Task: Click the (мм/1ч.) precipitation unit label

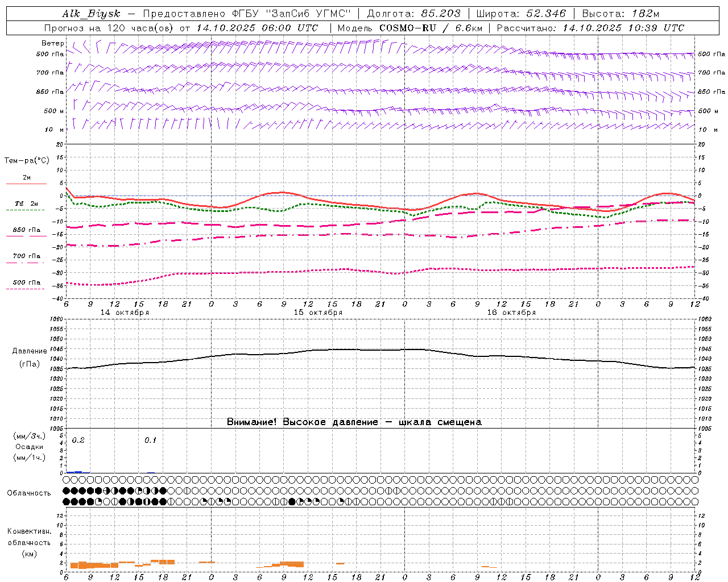Action: click(30, 458)
